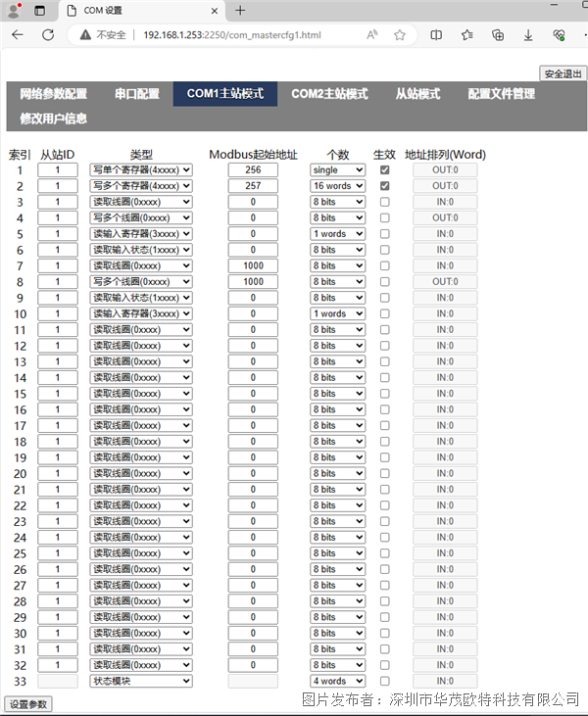Click index number 33 label
Screen dimensions: 588x716
pos(21,682)
